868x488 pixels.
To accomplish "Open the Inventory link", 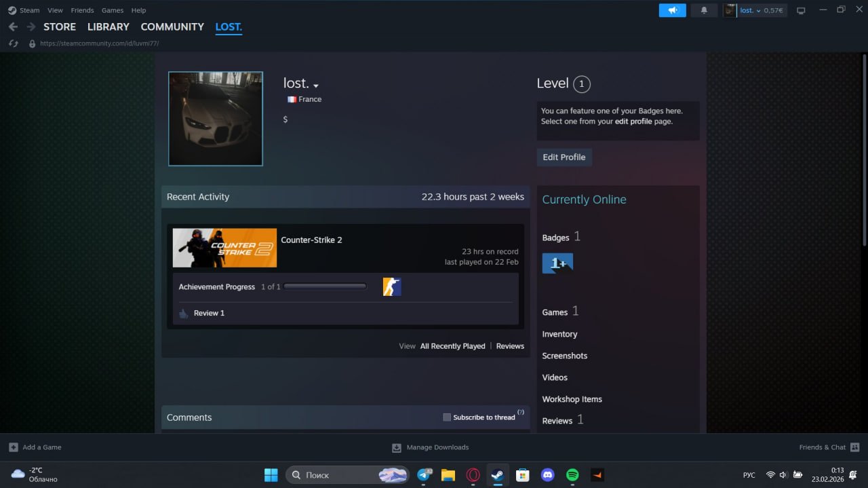I will 559,334.
